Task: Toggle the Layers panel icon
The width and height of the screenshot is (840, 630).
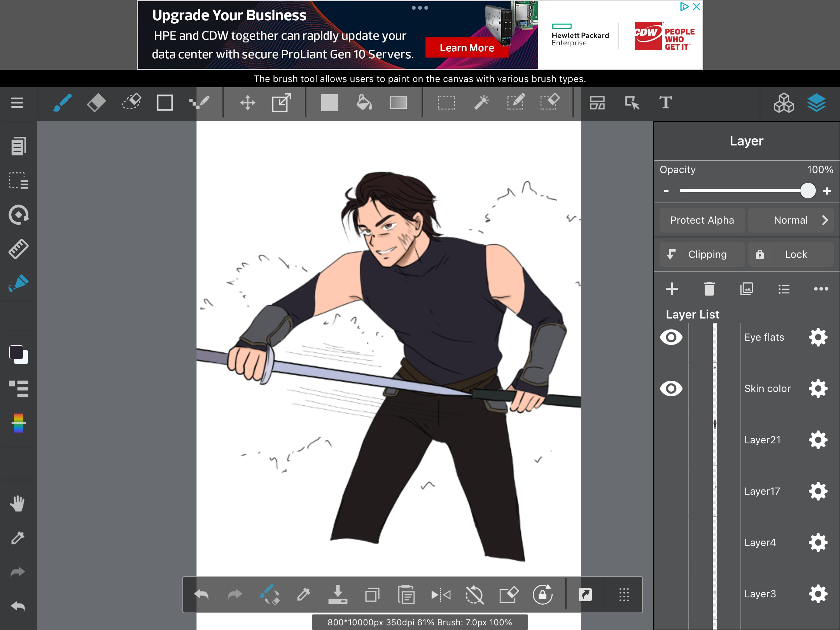Action: tap(816, 103)
